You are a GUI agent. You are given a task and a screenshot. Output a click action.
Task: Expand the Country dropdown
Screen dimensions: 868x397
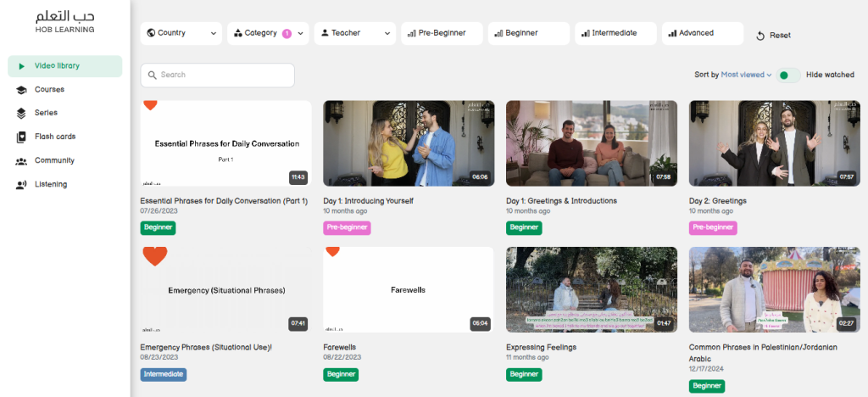pyautogui.click(x=181, y=34)
